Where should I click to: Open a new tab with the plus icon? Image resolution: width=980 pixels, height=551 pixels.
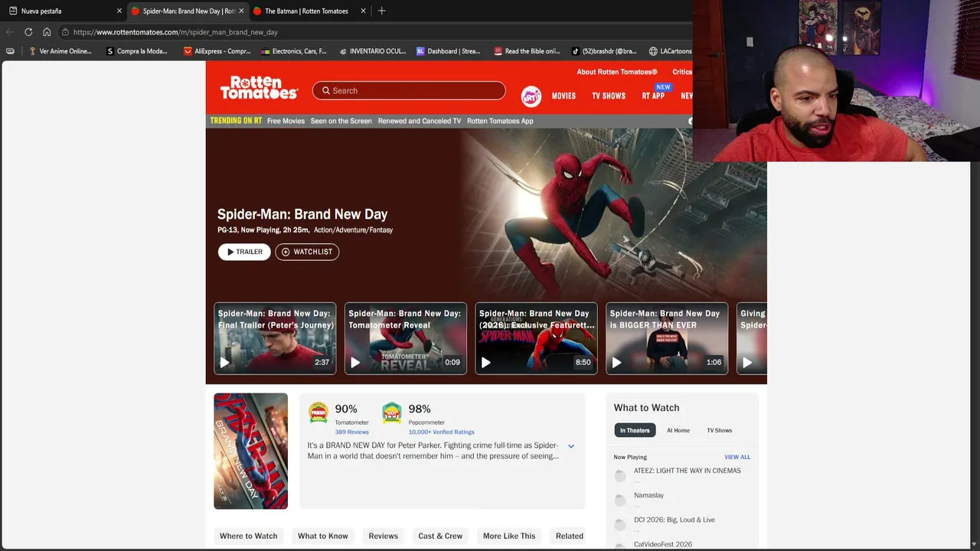(381, 11)
